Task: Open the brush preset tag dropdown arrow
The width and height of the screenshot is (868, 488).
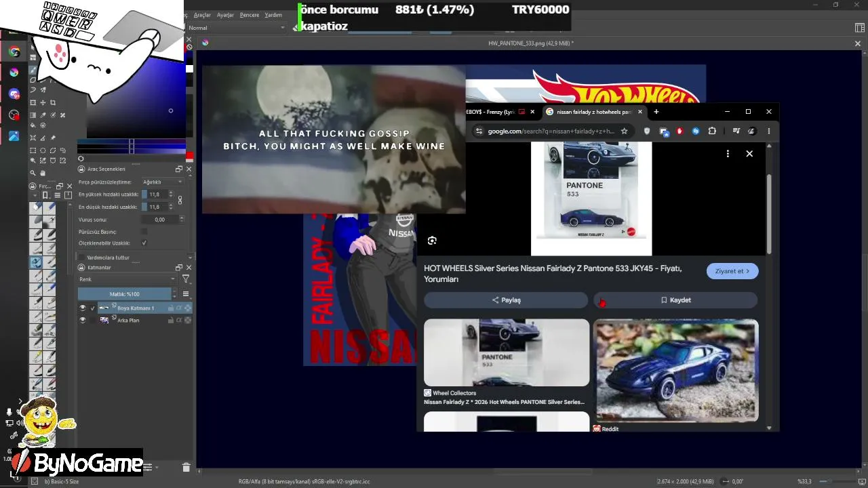Action: pyautogui.click(x=35, y=195)
